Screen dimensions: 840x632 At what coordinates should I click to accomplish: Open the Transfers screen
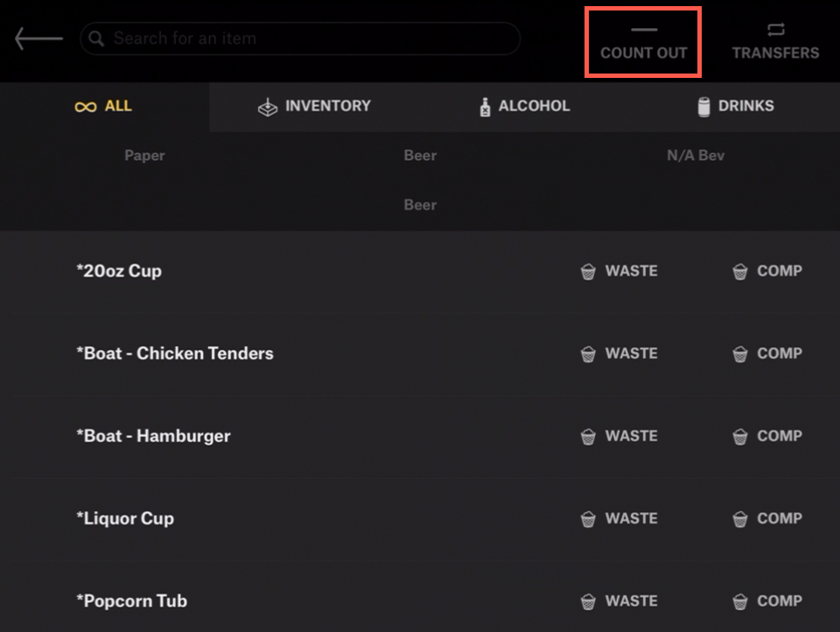[x=775, y=43]
